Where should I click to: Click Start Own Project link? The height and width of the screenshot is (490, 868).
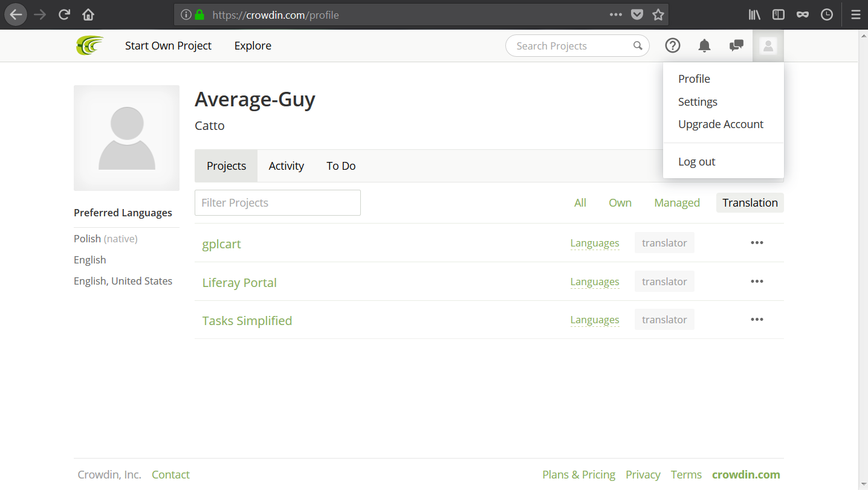168,46
